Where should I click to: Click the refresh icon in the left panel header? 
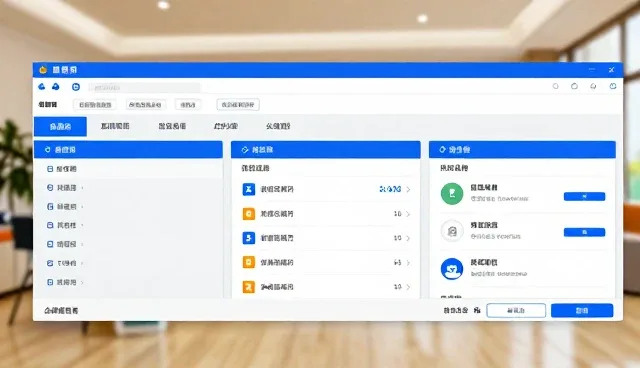(47, 150)
